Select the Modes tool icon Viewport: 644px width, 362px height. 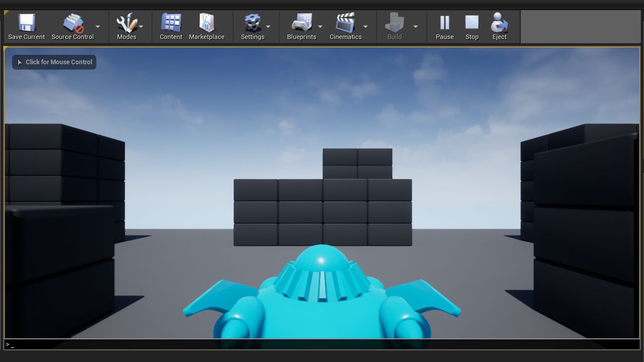(x=125, y=23)
